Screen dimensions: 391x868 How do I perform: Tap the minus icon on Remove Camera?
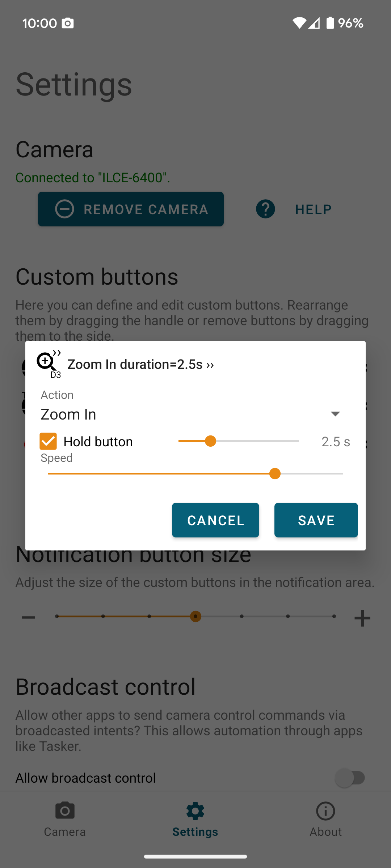pos(64,209)
